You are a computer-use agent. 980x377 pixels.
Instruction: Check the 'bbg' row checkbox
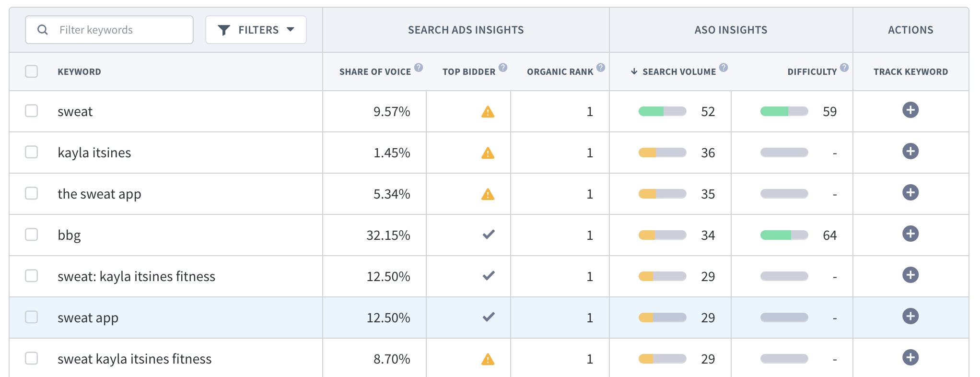pyautogui.click(x=32, y=235)
